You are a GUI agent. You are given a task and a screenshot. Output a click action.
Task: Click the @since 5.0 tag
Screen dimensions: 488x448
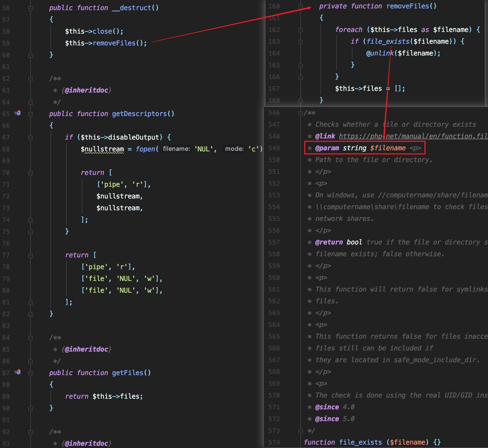(x=335, y=419)
